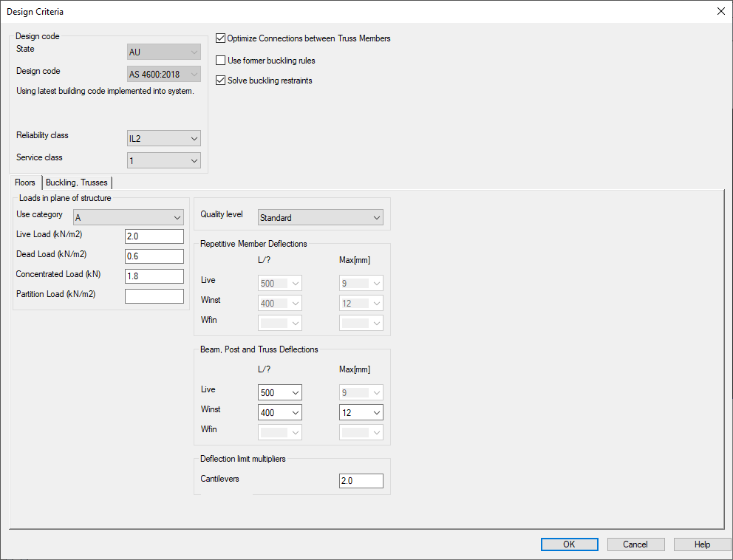
Task: Select the Floors tab
Action: 25,182
